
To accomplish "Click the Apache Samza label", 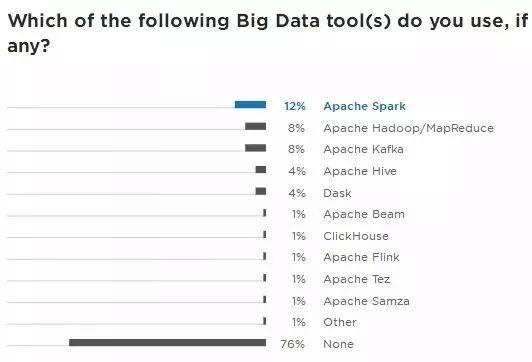I will tap(366, 301).
